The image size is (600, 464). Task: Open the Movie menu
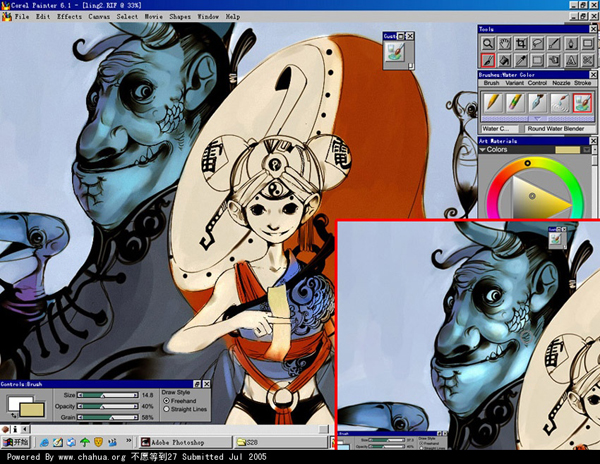coord(153,16)
